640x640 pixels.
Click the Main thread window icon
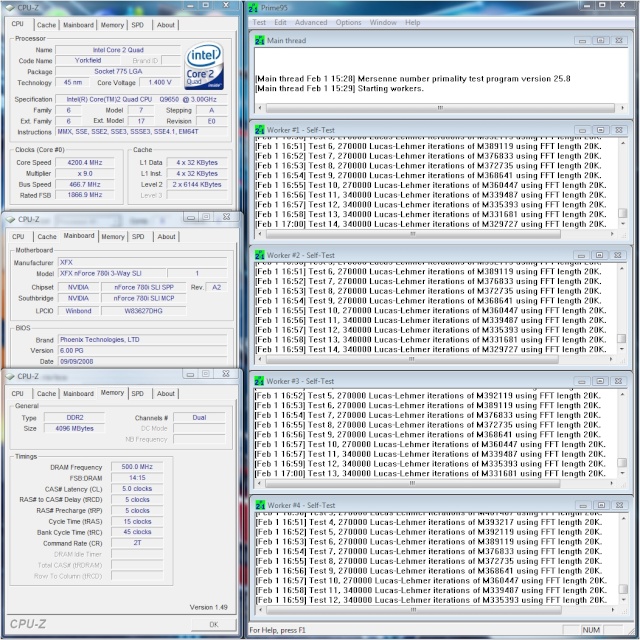coord(260,40)
